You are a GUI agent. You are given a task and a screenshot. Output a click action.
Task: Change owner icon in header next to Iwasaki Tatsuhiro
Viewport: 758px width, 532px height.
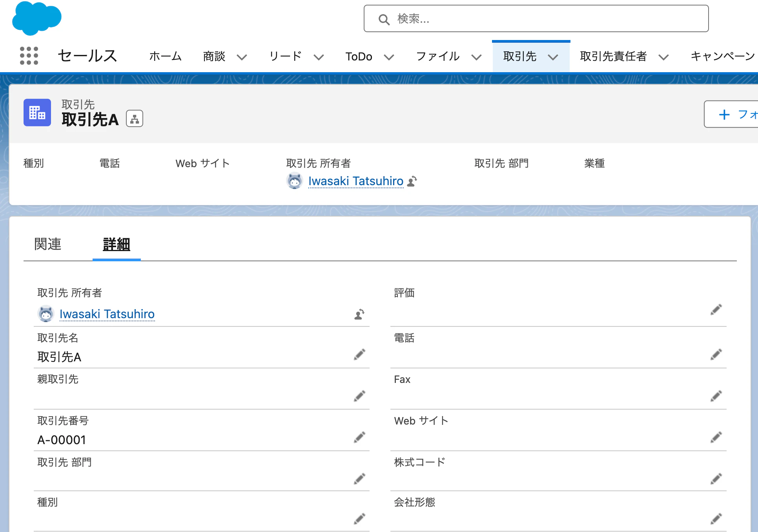[x=412, y=181]
